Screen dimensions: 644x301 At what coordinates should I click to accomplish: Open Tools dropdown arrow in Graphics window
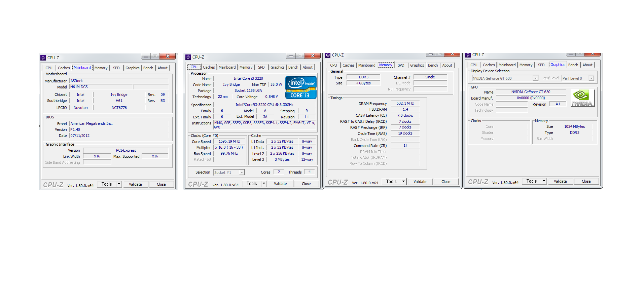pos(544,181)
